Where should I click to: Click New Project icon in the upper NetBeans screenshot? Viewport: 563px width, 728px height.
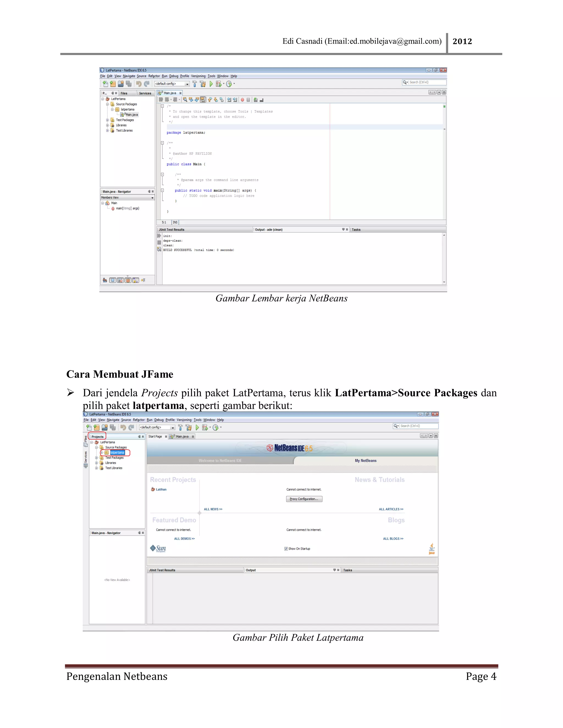click(x=113, y=84)
